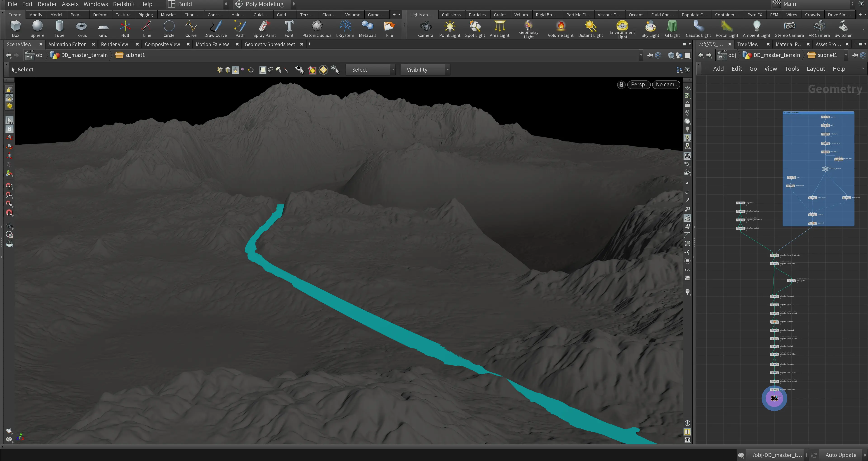Select the Tube shelf tool
Screen dimensions: 868x461
59,29
